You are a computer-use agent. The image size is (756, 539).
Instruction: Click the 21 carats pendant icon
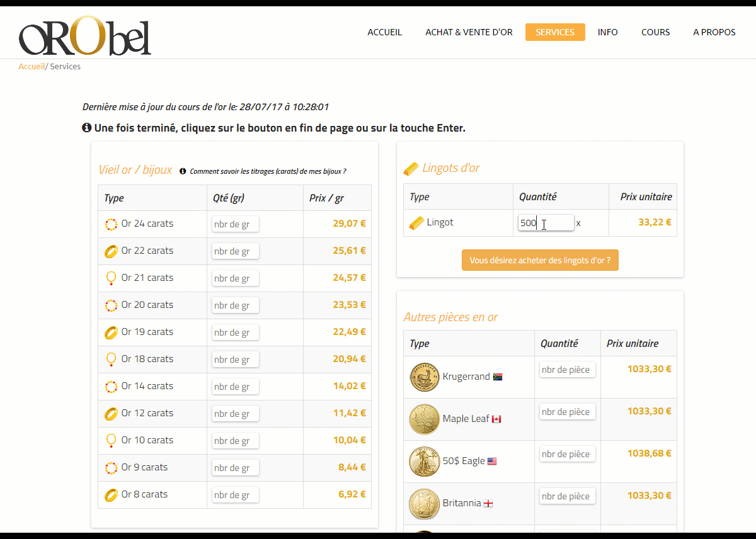click(111, 278)
